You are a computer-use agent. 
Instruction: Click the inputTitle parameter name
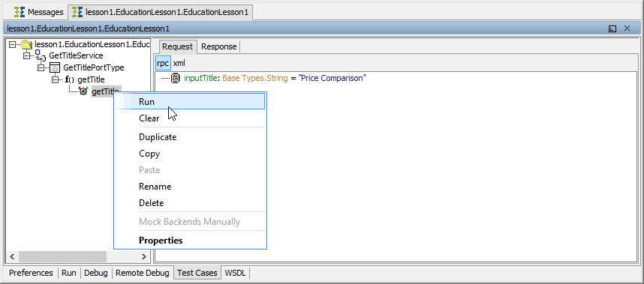coord(201,78)
